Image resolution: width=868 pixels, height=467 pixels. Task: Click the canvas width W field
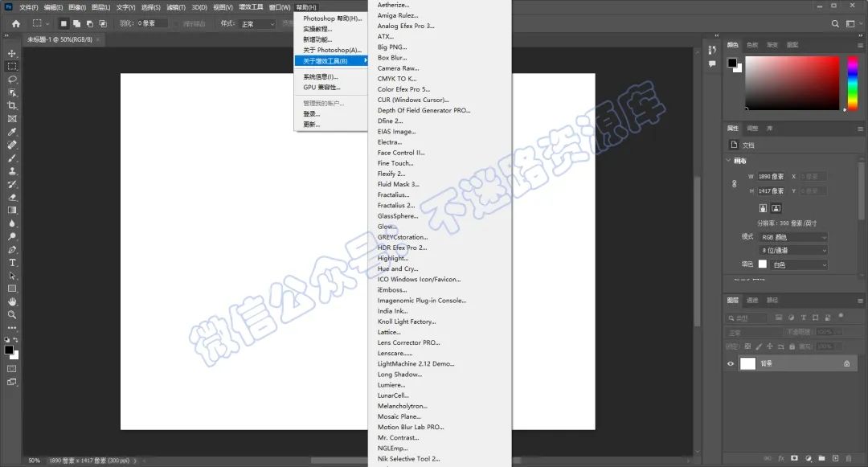[x=771, y=177]
